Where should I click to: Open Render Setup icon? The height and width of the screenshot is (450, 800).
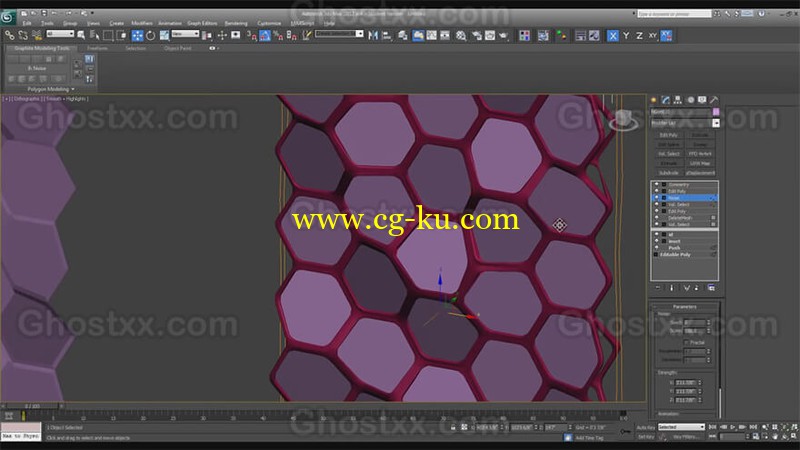coord(477,35)
